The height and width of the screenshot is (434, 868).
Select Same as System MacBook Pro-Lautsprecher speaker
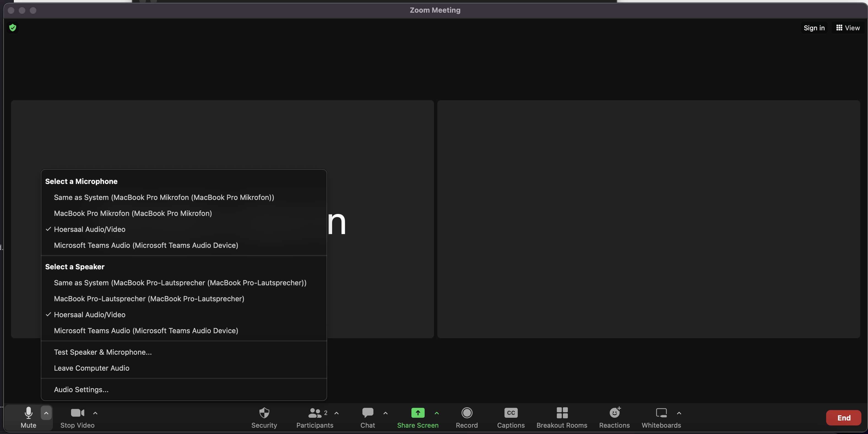pyautogui.click(x=184, y=283)
